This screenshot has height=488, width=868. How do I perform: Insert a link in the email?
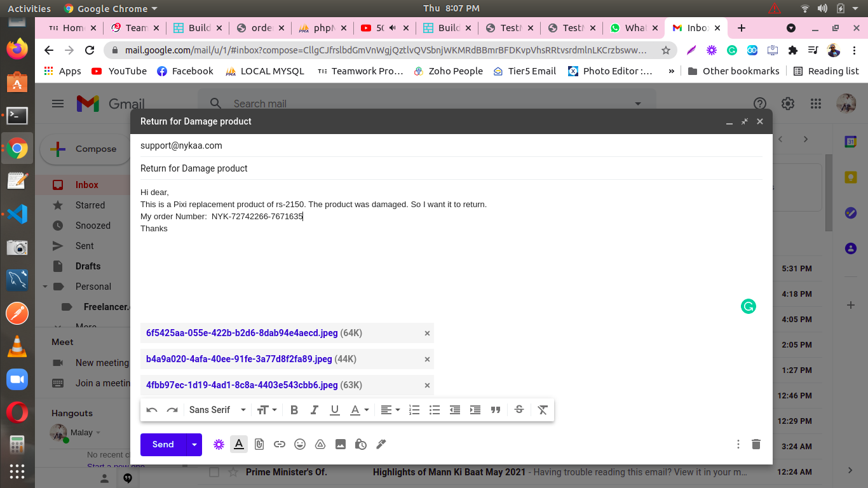(280, 444)
